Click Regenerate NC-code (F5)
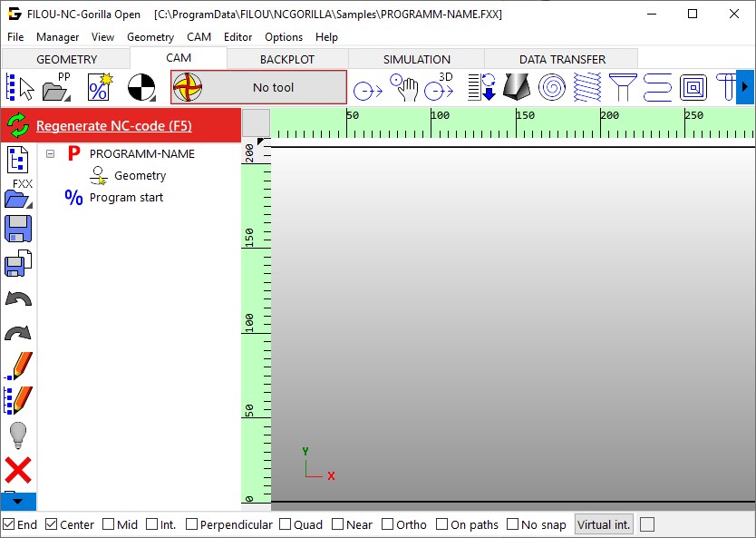Image resolution: width=756 pixels, height=538 pixels. click(114, 126)
